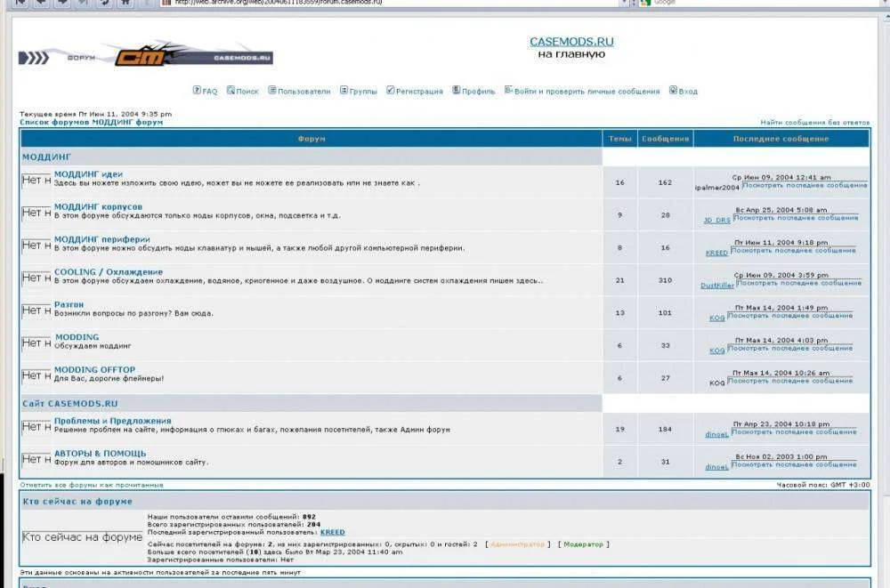This screenshot has width=890, height=588.
Task: Click Отметить все форумы как прочитанные
Action: [92, 485]
